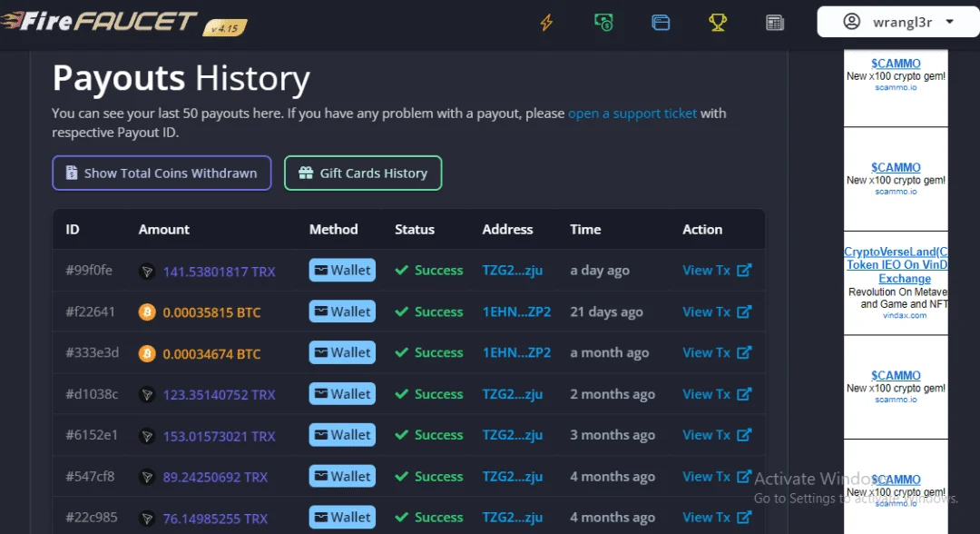Image resolution: width=980 pixels, height=534 pixels.
Task: Click address 1EHN...ZP2 in row #f22641
Action: [x=516, y=311]
